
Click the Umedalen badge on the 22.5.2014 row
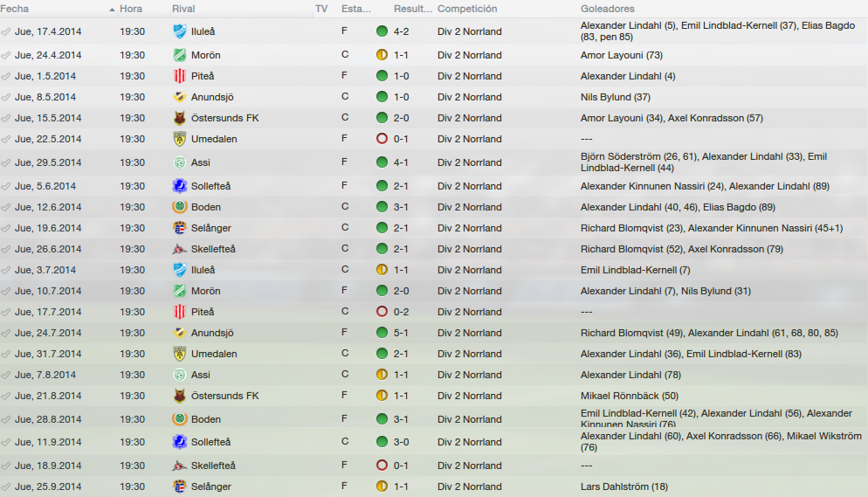click(179, 139)
